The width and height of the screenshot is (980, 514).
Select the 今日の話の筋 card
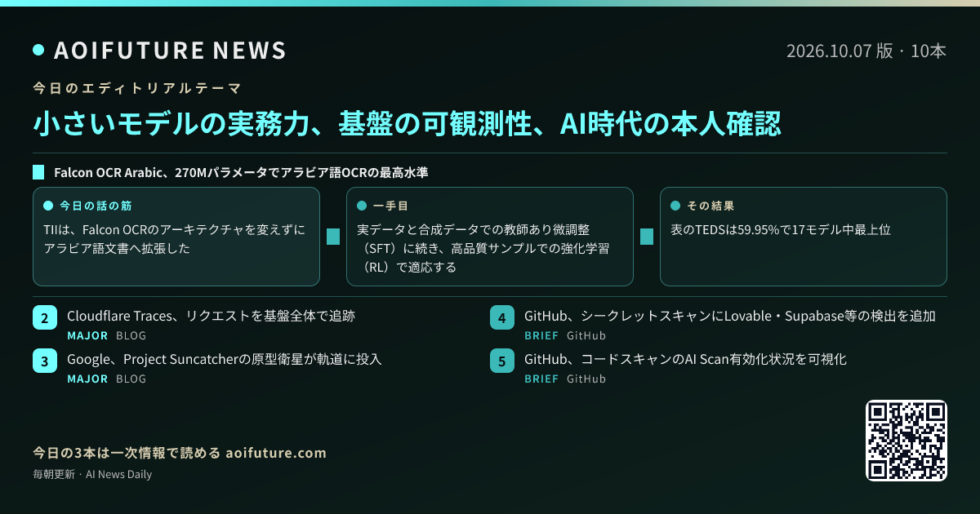(x=176, y=237)
